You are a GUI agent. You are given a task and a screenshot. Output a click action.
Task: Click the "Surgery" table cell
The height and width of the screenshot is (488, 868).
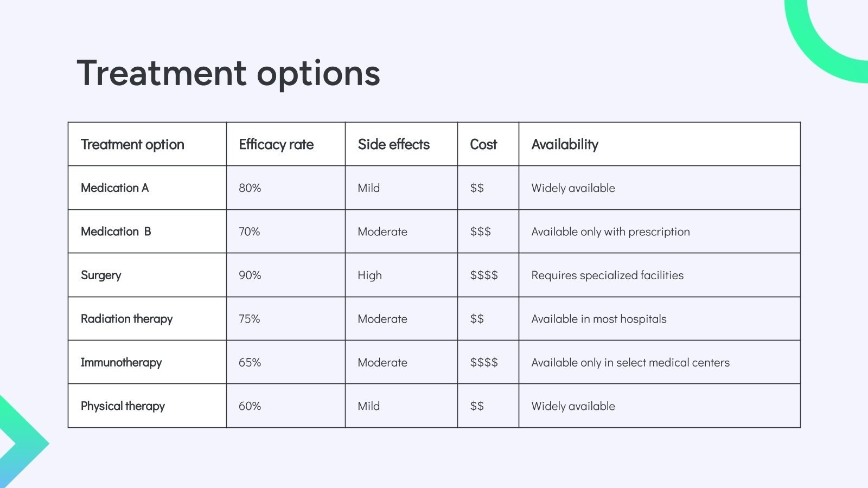click(101, 275)
